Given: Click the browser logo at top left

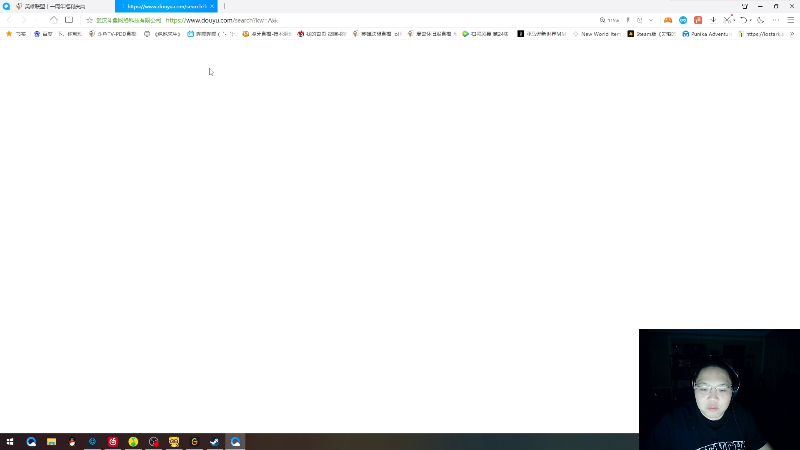Looking at the screenshot, I should (6, 6).
